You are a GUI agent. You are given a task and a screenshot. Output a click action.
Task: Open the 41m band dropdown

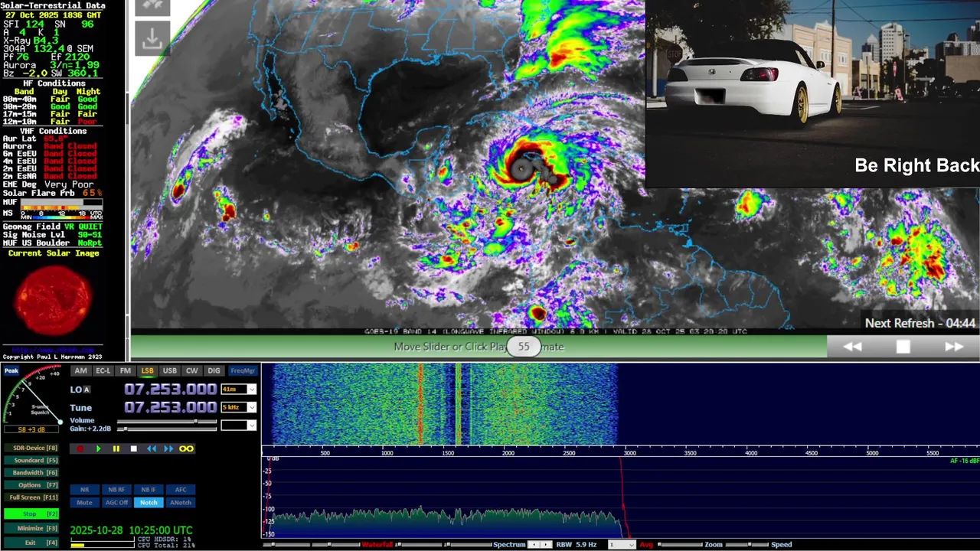238,390
